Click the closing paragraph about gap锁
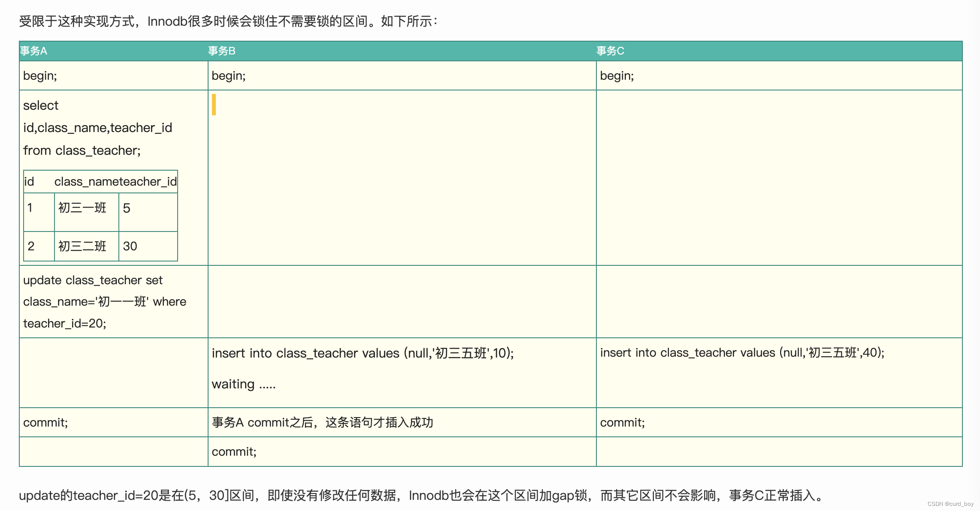This screenshot has width=980, height=511. (422, 496)
